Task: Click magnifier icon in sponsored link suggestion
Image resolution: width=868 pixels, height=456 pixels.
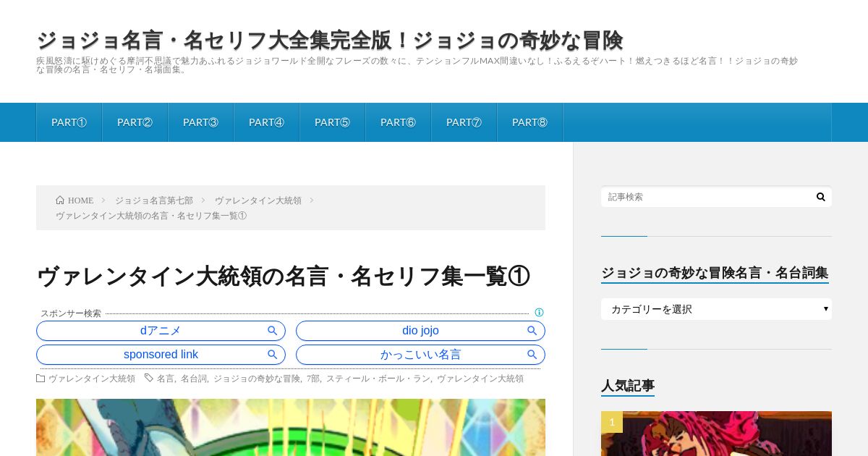Action: [x=273, y=355]
